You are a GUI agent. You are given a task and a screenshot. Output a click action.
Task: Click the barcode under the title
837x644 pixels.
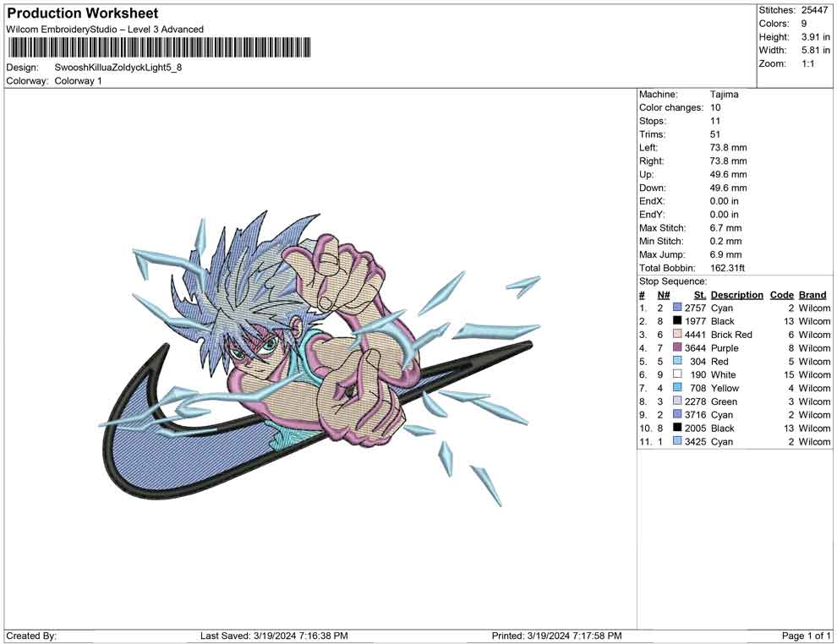159,48
